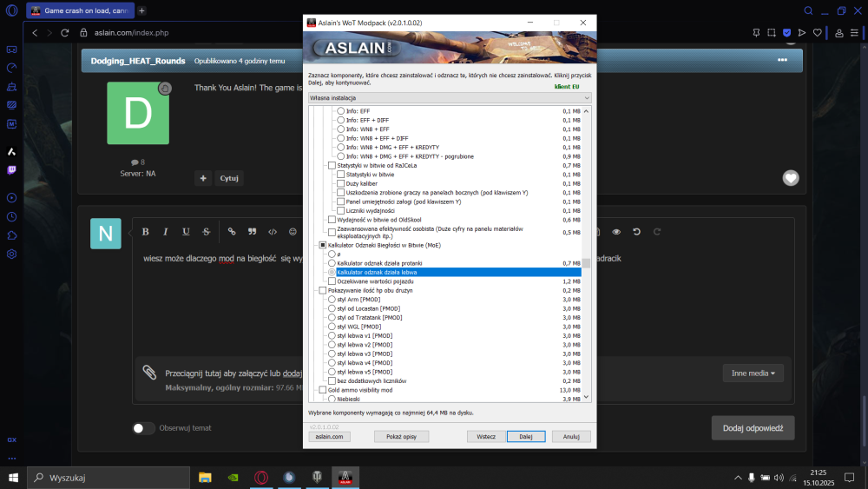Open the notification center in the taskbar

[849, 478]
